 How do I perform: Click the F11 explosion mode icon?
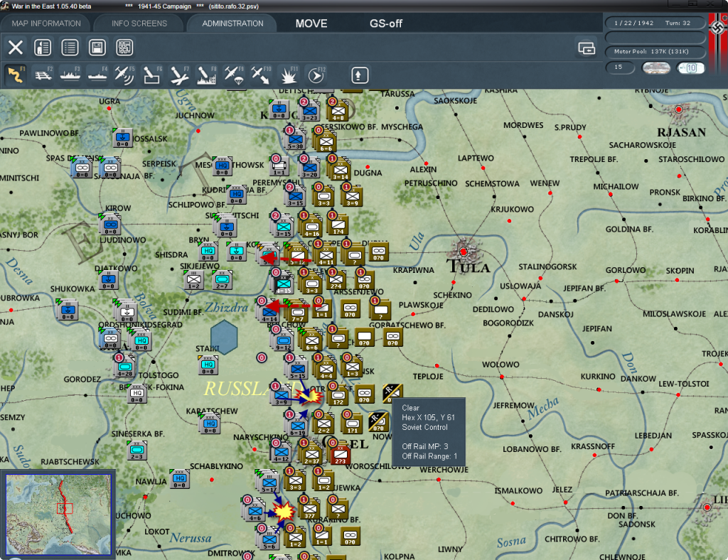(288, 75)
